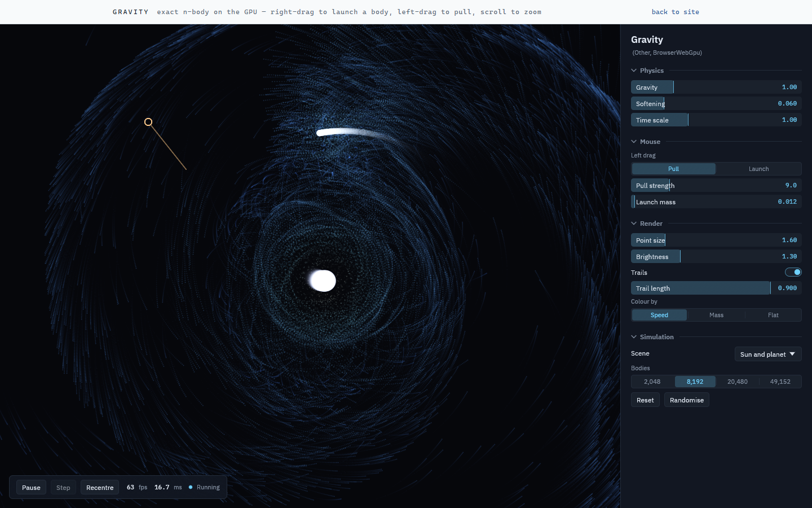Screen dimensions: 812x508
Task: Adjust the Point size slider
Action: click(x=716, y=240)
